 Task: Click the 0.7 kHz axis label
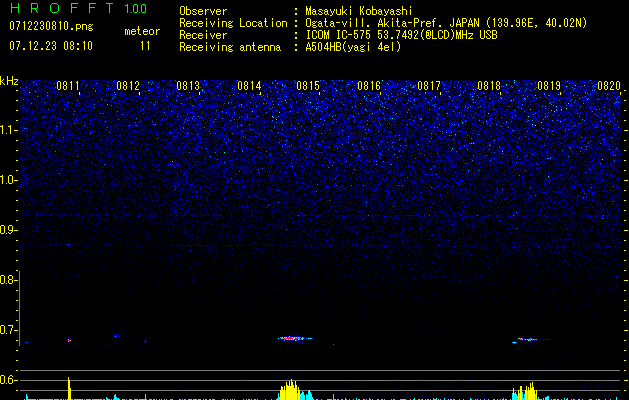(7, 330)
